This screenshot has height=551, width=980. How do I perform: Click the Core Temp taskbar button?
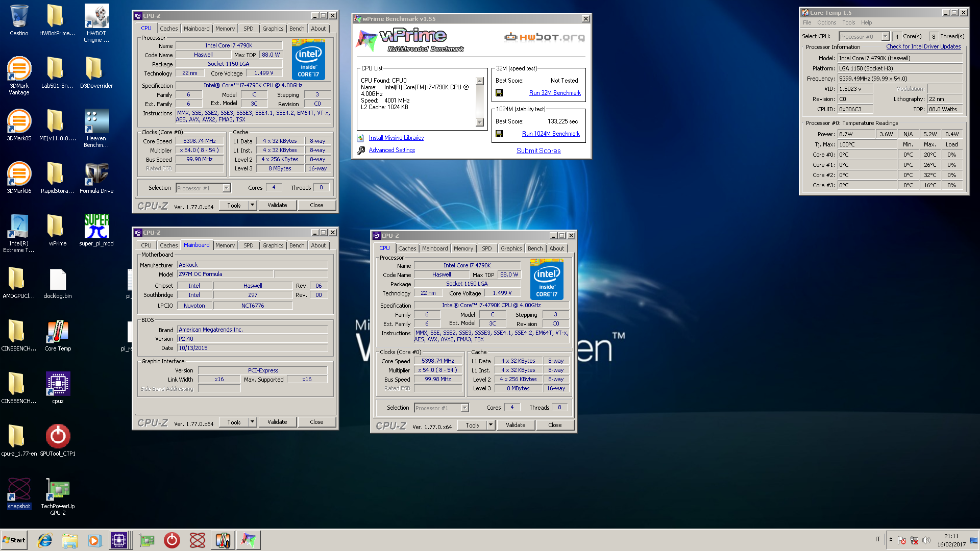point(223,540)
